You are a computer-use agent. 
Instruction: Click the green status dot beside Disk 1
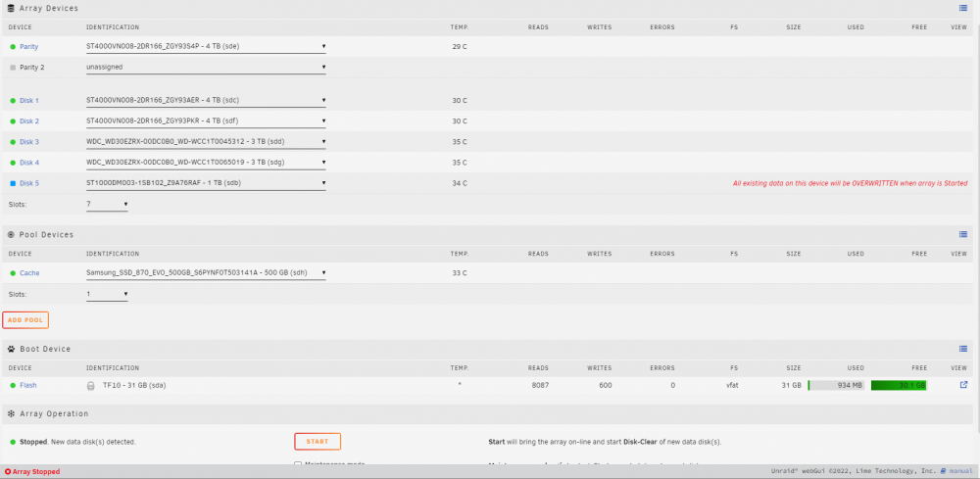[13, 101]
